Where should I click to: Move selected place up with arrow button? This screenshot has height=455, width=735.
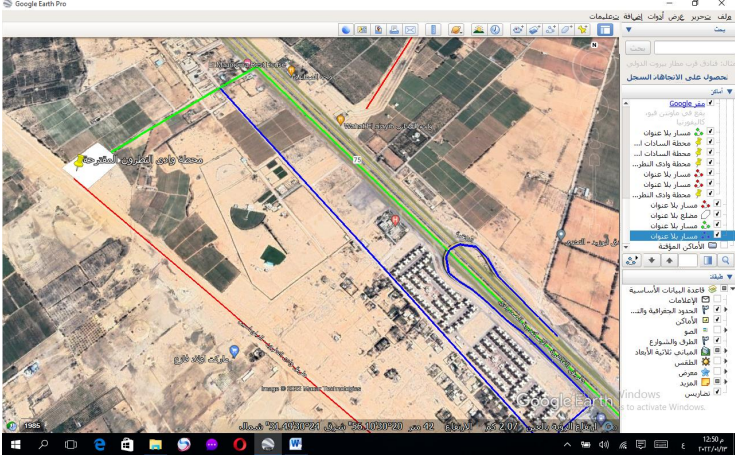coord(669,261)
